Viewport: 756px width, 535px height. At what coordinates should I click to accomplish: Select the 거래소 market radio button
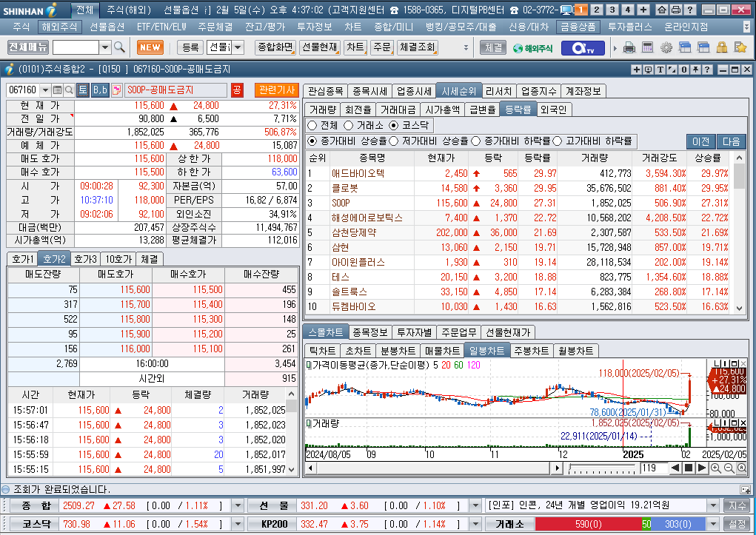[x=349, y=125]
